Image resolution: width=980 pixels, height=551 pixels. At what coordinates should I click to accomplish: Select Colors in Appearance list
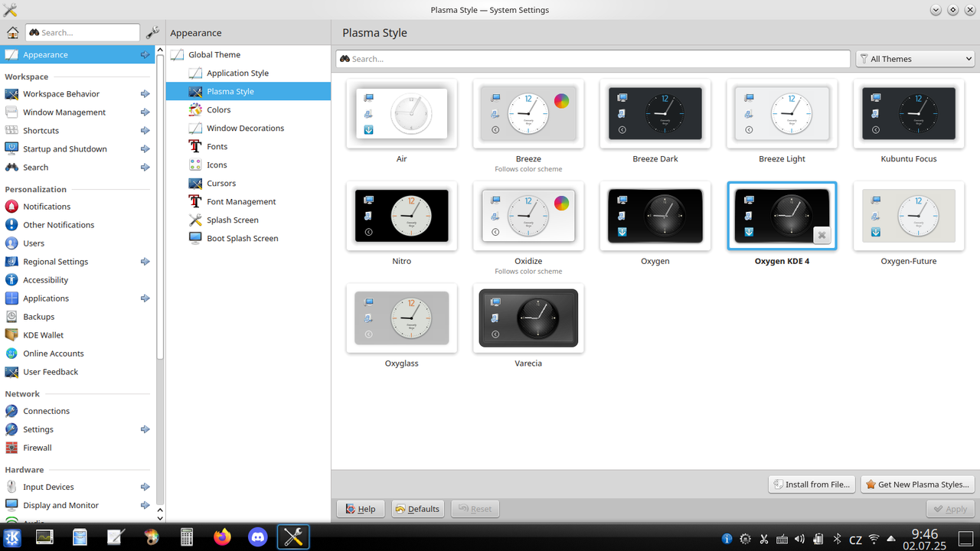(248, 110)
